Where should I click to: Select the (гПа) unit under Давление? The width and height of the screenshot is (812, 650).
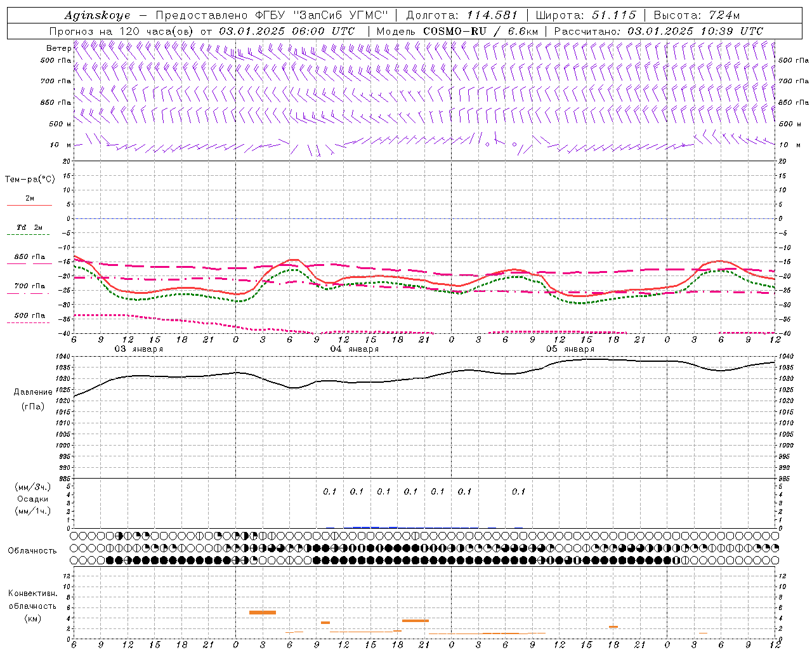tap(33, 406)
